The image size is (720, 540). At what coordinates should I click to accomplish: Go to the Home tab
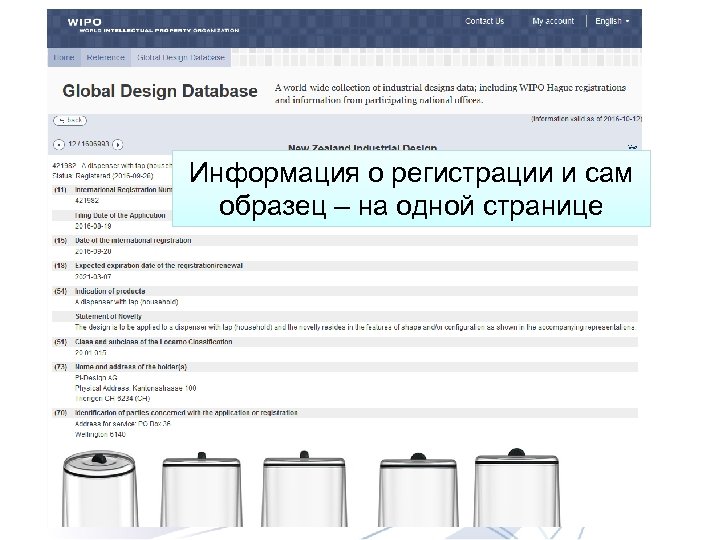(x=64, y=57)
